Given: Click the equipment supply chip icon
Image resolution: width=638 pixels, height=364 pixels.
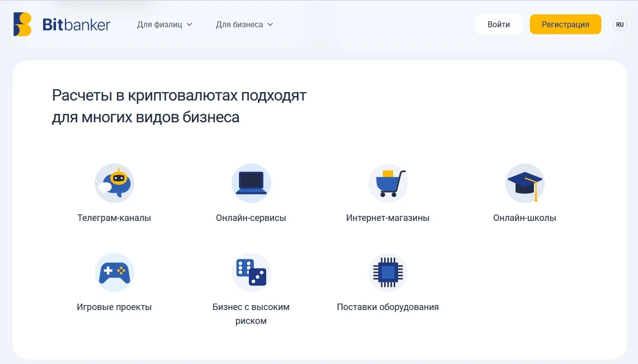Looking at the screenshot, I should pos(388,272).
